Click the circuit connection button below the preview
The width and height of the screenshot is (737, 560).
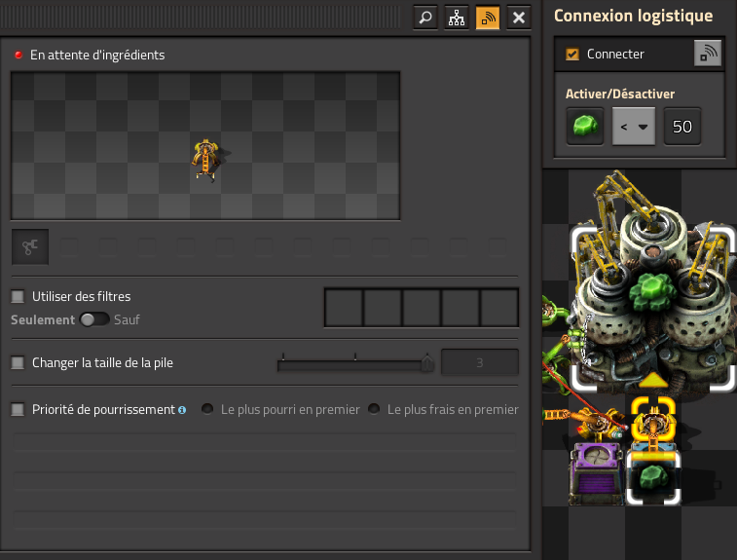pos(30,246)
